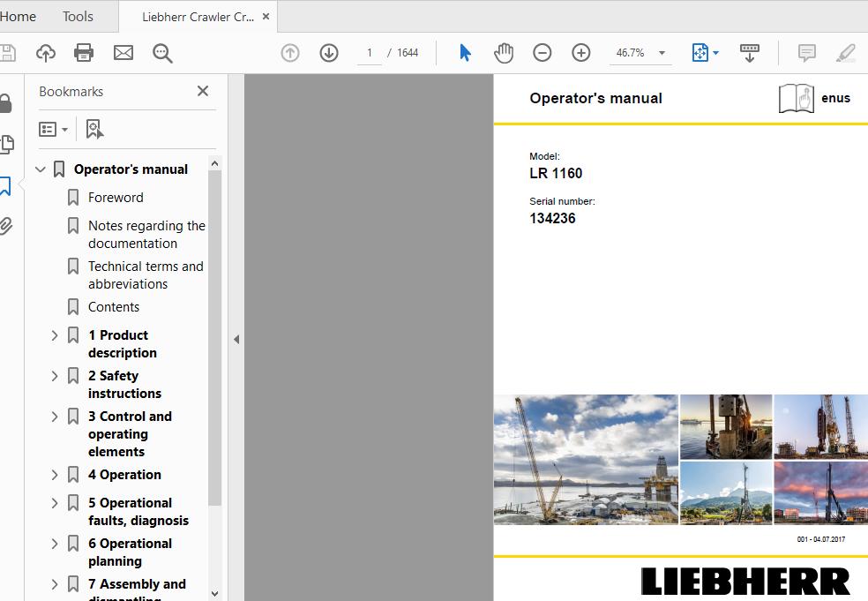Expand 2 Safety instructions bookmark
The image size is (868, 601).
tap(55, 376)
